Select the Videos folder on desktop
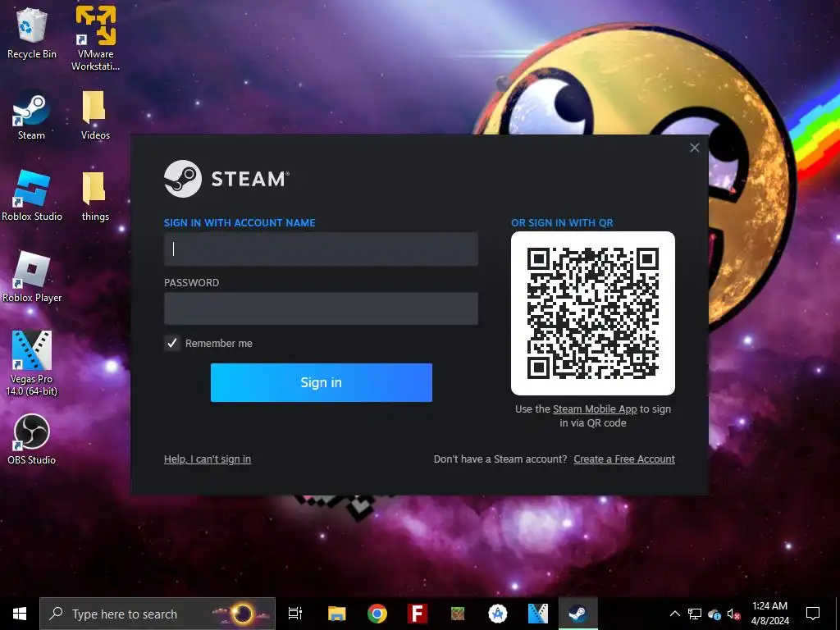Viewport: 840px width, 630px height. 95,116
